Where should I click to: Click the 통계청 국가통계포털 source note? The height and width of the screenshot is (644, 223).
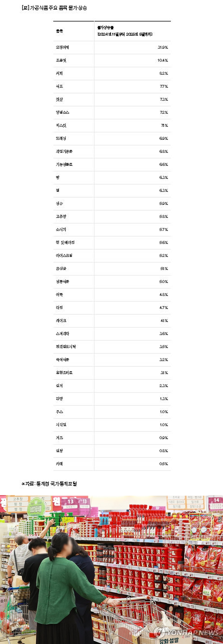tap(49, 484)
